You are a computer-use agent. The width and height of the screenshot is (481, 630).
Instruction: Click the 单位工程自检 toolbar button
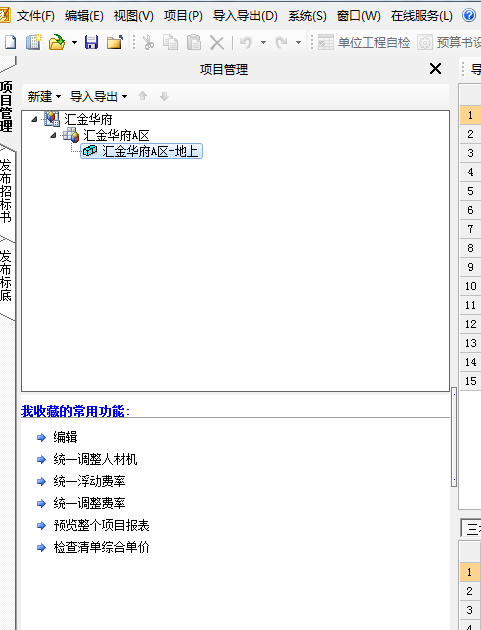(x=364, y=42)
